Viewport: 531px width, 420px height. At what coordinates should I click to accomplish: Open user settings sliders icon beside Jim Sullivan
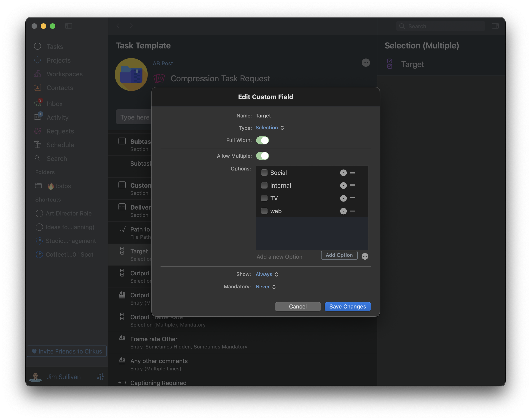[x=100, y=376]
